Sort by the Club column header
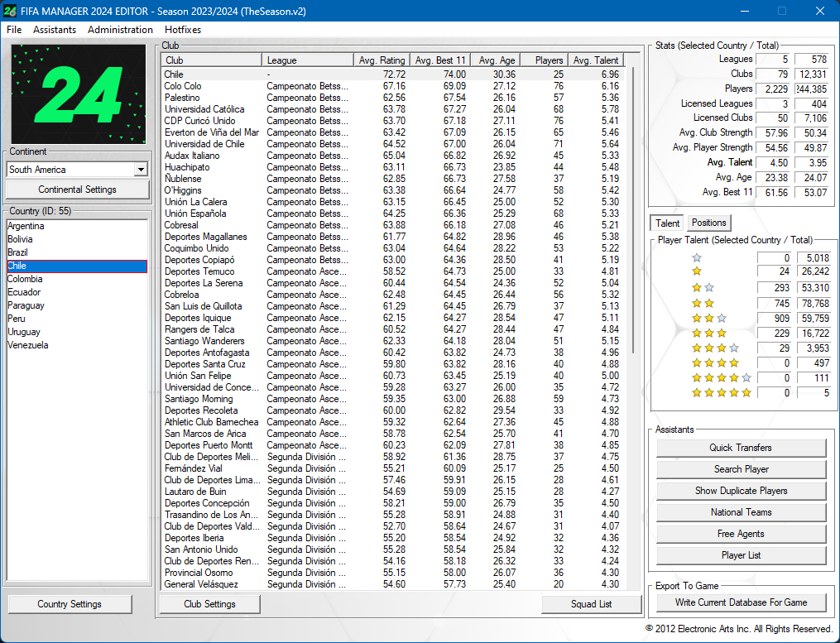This screenshot has width=840, height=643. 211,60
